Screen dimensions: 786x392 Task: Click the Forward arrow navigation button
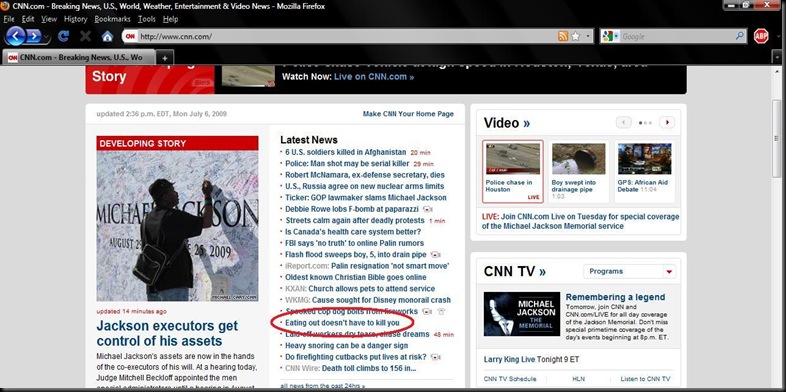pyautogui.click(x=34, y=36)
